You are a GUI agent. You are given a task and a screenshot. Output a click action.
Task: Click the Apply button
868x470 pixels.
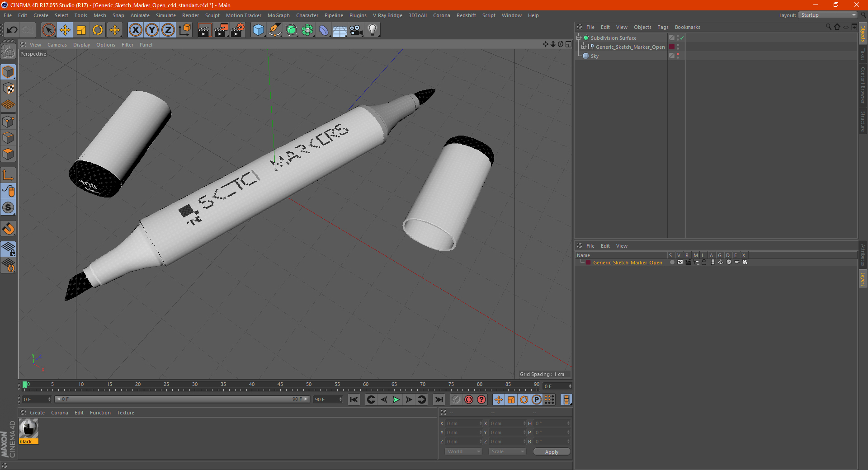pos(552,452)
